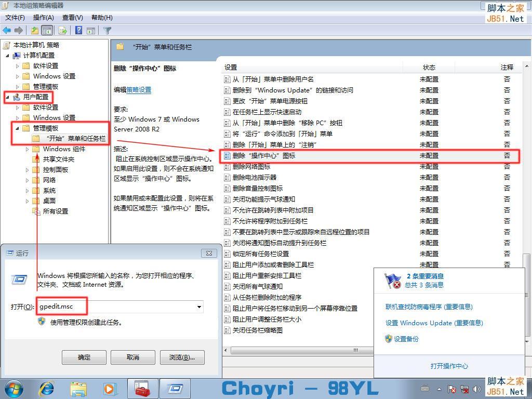Click the network icon with red X in tray
The height and width of the screenshot is (399, 532).
465,389
